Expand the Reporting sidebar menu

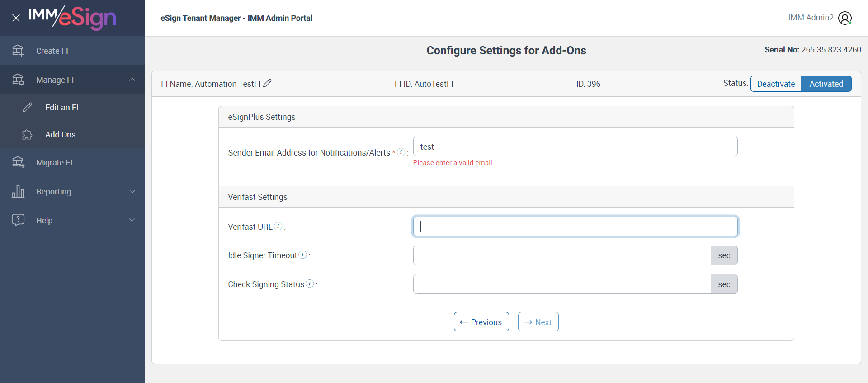(132, 191)
